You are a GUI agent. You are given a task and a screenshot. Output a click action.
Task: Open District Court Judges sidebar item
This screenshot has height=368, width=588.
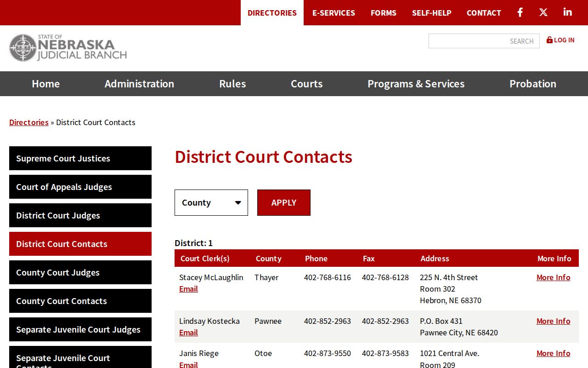(80, 215)
